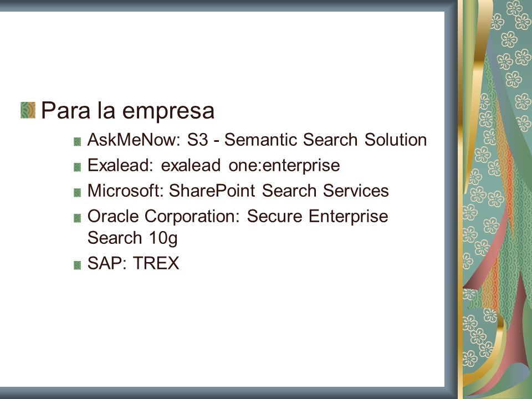Select the 'Microsoft:' label
This screenshot has width=532, height=399.
[x=126, y=191]
